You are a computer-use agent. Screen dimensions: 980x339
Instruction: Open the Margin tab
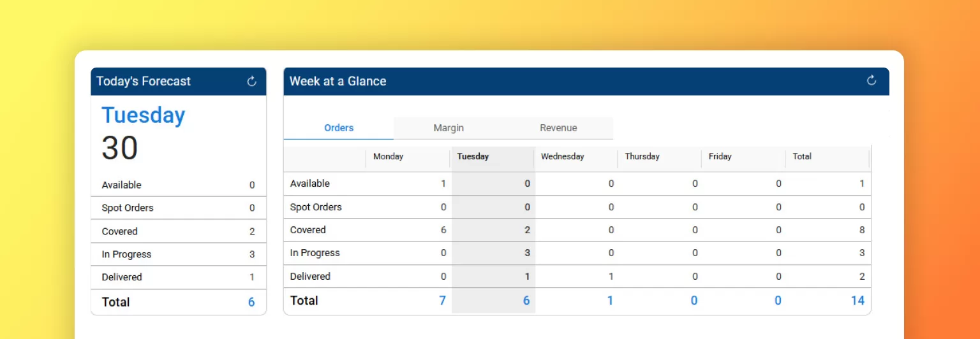[449, 128]
